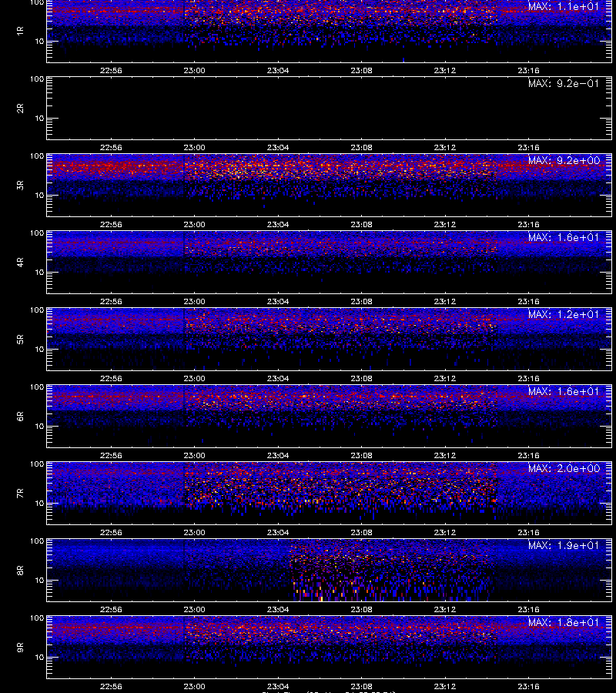Click the 23:16 time label below panel 3R
Image resolution: width=616 pixels, height=693 pixels.
528,225
